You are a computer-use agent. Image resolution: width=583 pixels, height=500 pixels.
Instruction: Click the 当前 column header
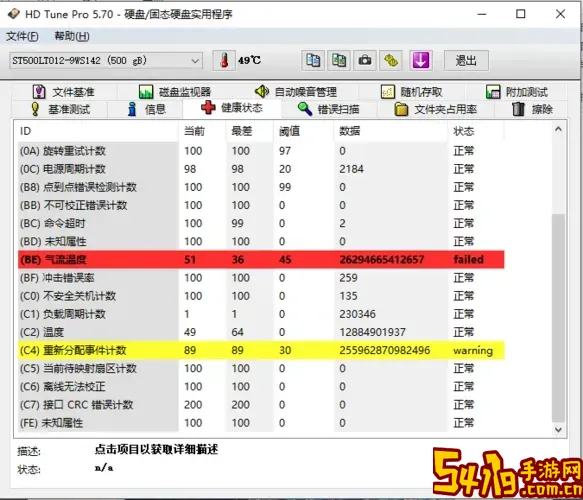[202, 131]
